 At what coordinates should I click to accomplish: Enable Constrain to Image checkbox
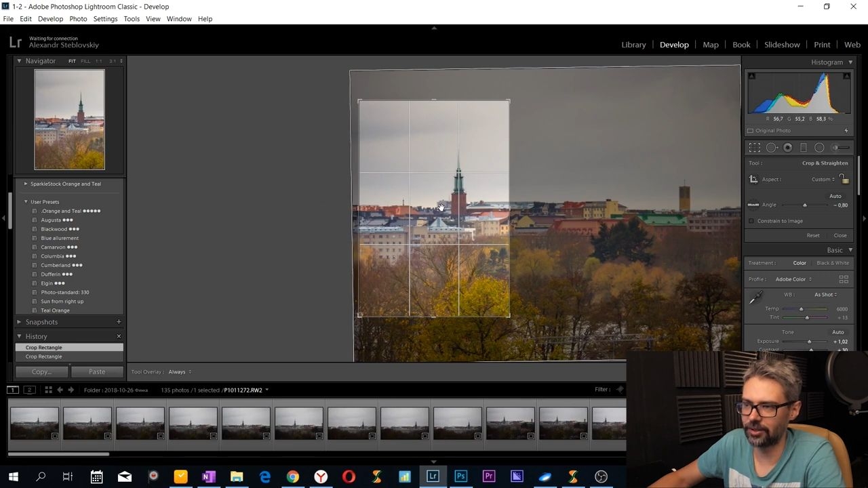coord(751,221)
